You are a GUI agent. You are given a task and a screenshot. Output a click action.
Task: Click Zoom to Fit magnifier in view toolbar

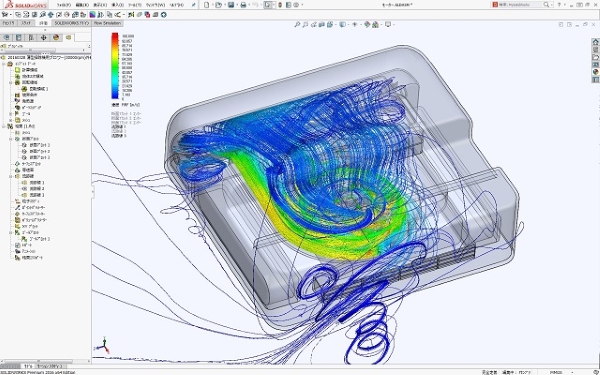[297, 24]
